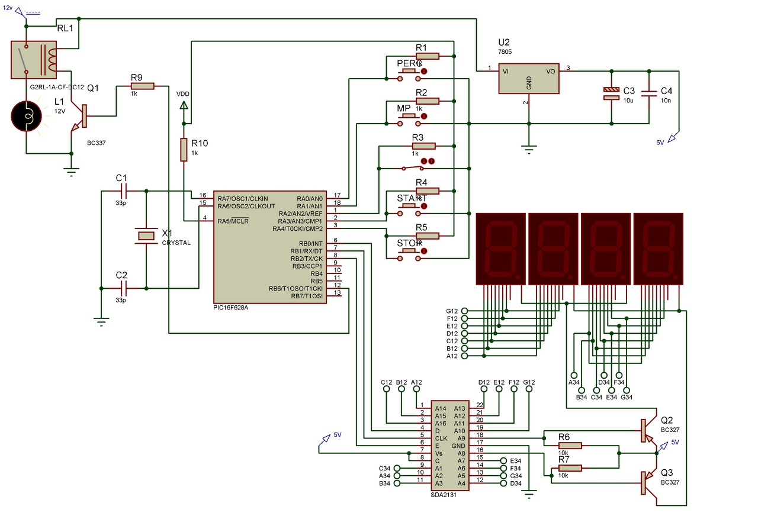Viewport: 758px width, 532px height.
Task: Click the X1 crystal component
Action: [146, 236]
